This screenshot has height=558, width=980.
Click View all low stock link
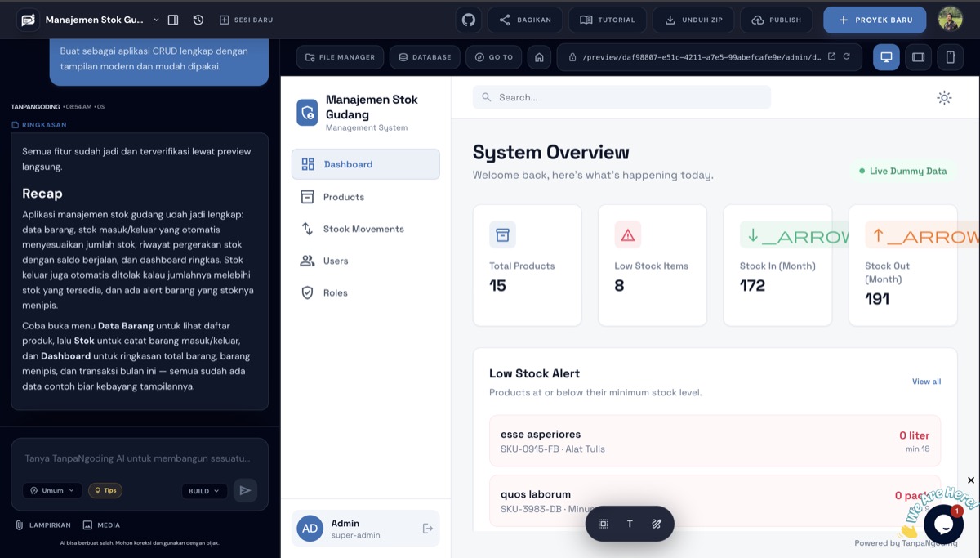926,382
